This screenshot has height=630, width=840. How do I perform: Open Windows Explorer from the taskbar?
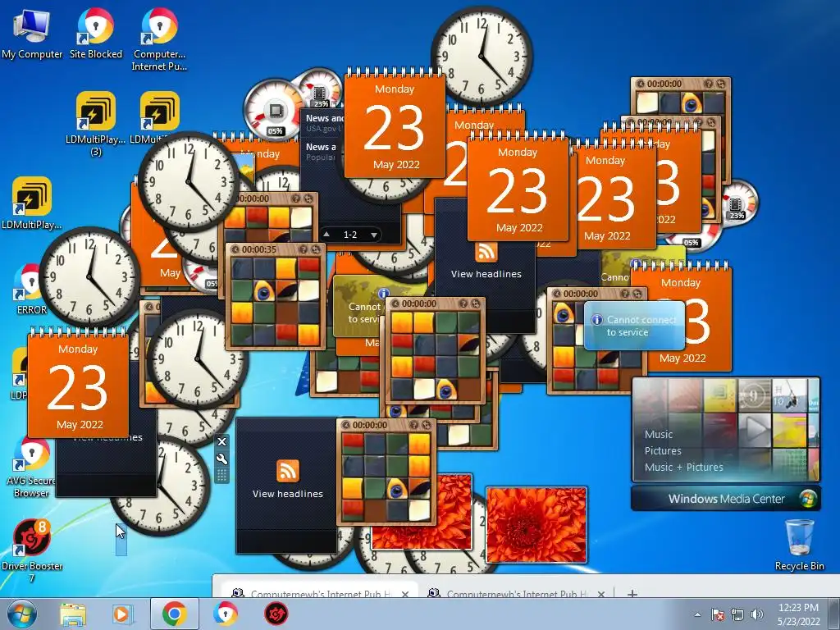(73, 614)
